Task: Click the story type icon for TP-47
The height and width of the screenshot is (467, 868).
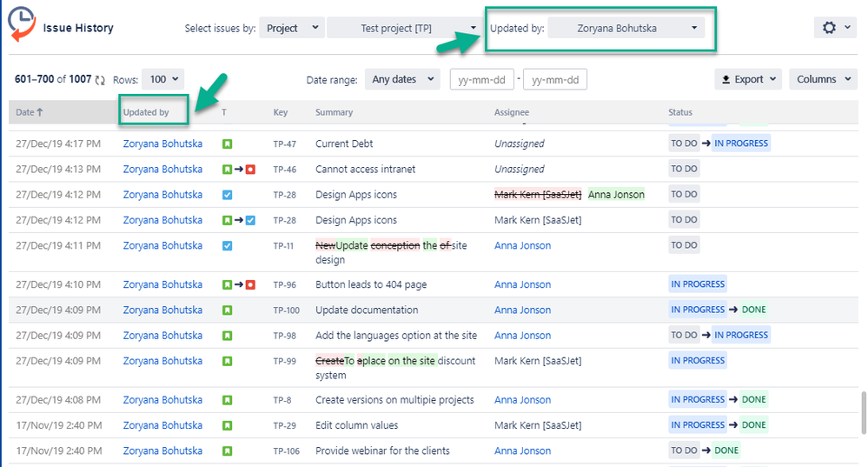Action: point(227,144)
